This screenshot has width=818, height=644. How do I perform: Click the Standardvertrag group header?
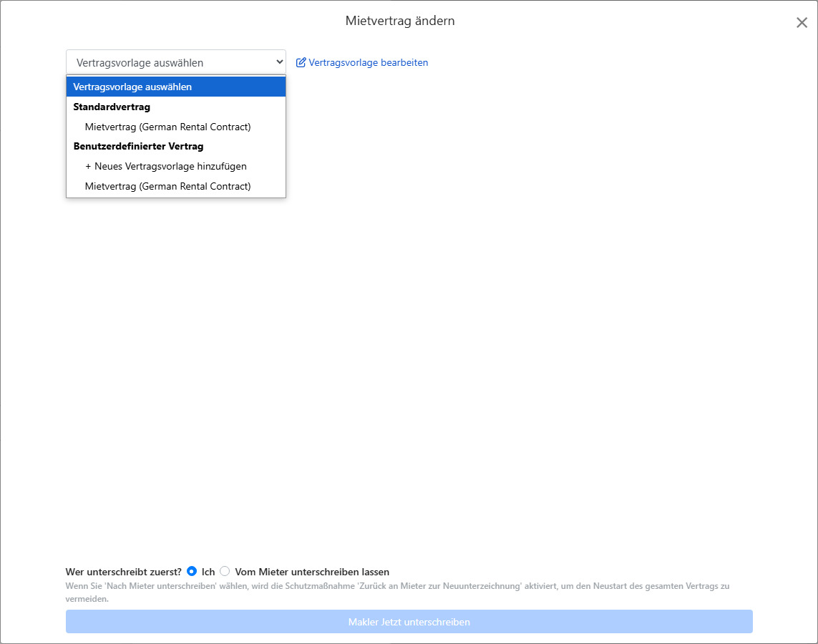coord(112,107)
